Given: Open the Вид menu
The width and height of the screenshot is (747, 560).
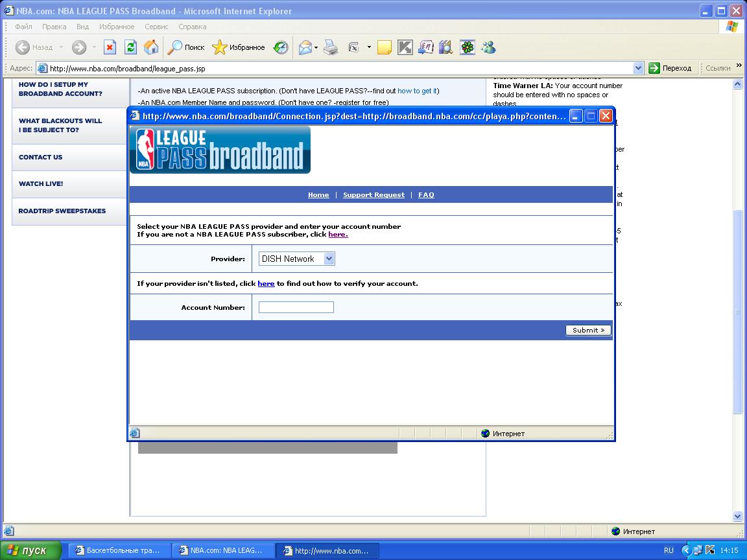Looking at the screenshot, I should [83, 27].
